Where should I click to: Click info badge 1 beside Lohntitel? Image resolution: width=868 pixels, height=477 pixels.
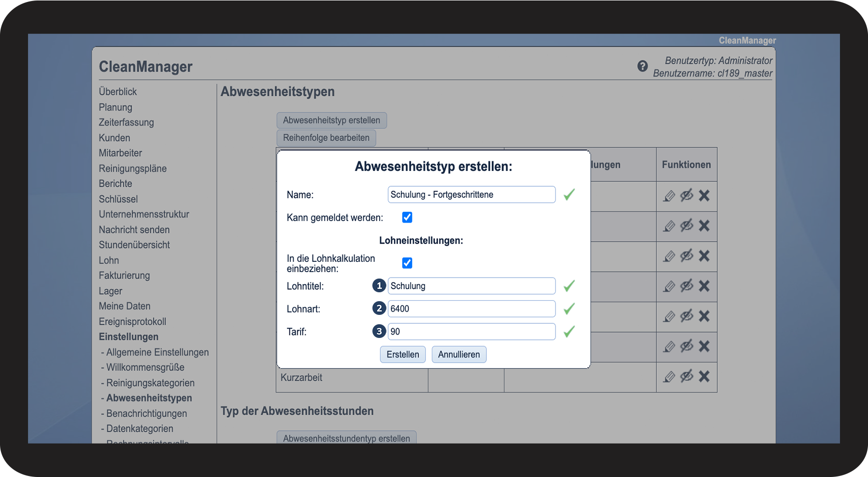379,286
